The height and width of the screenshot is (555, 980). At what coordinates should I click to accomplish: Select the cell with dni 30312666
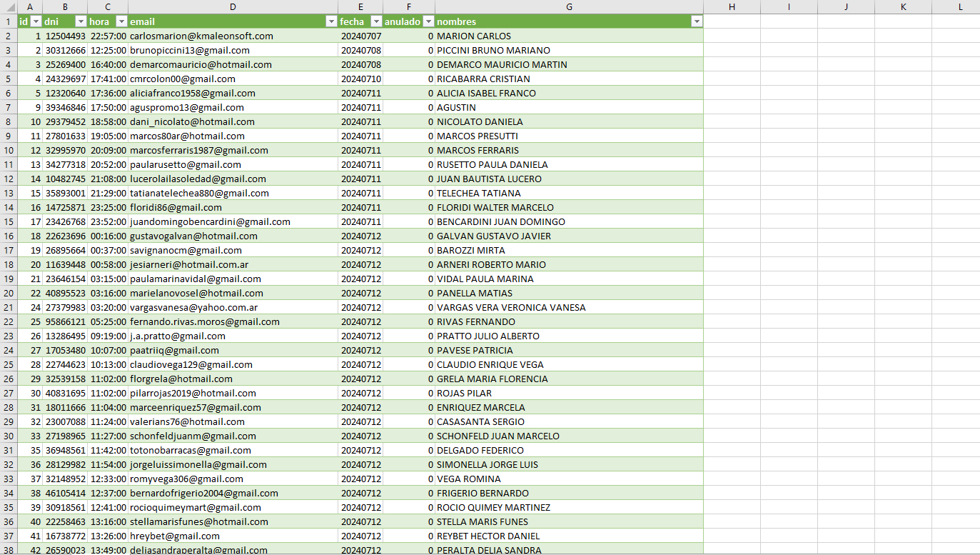tap(65, 50)
